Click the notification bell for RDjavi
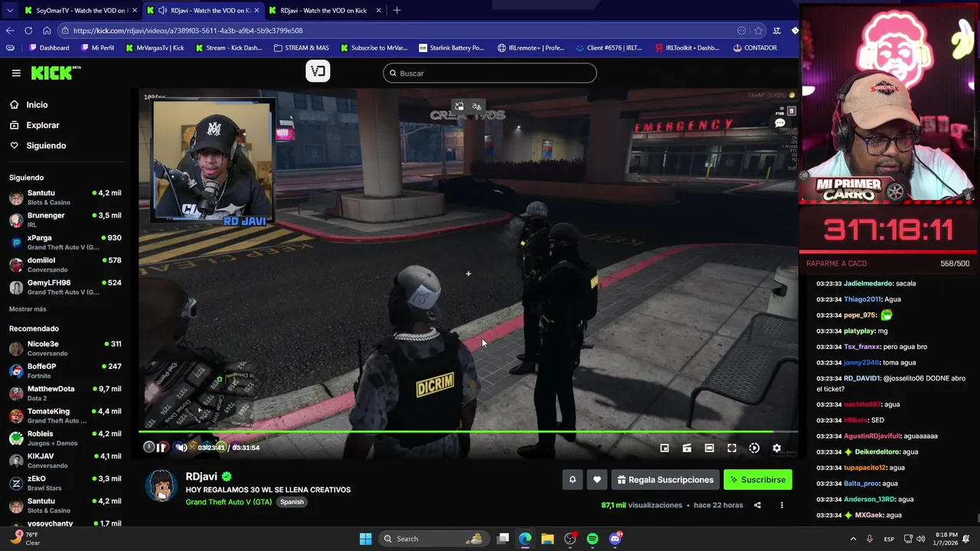 (572, 480)
